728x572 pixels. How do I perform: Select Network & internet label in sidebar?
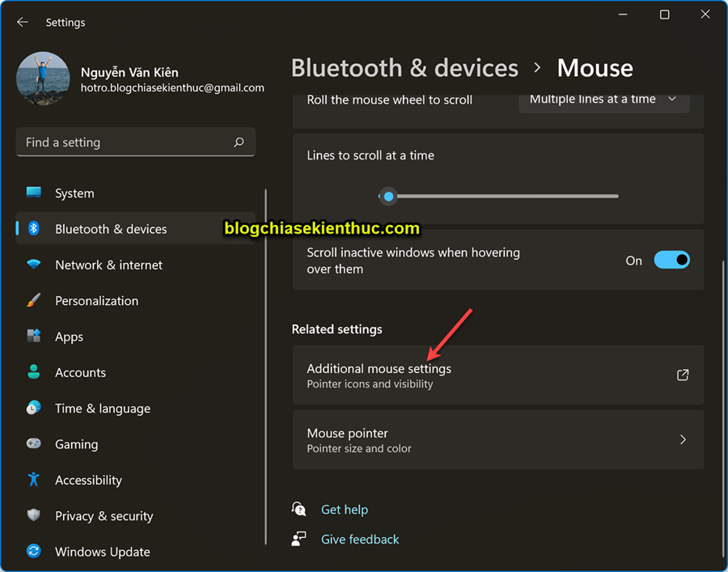[x=108, y=265]
